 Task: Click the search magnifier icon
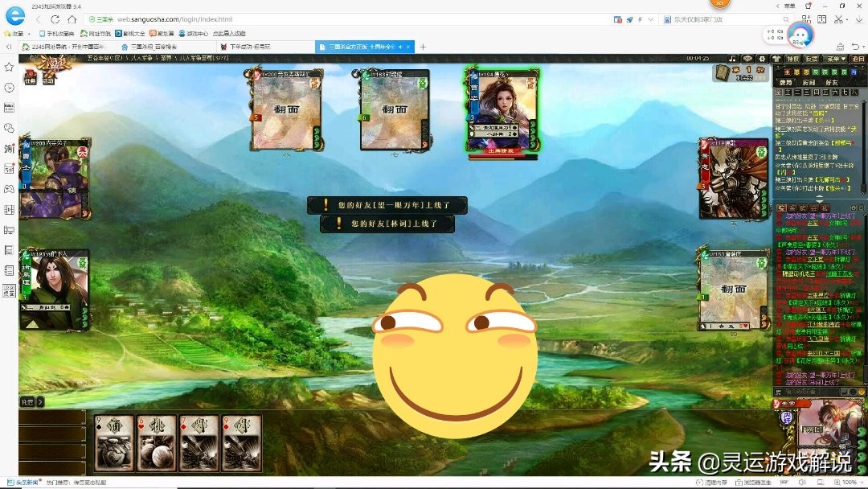786,19
